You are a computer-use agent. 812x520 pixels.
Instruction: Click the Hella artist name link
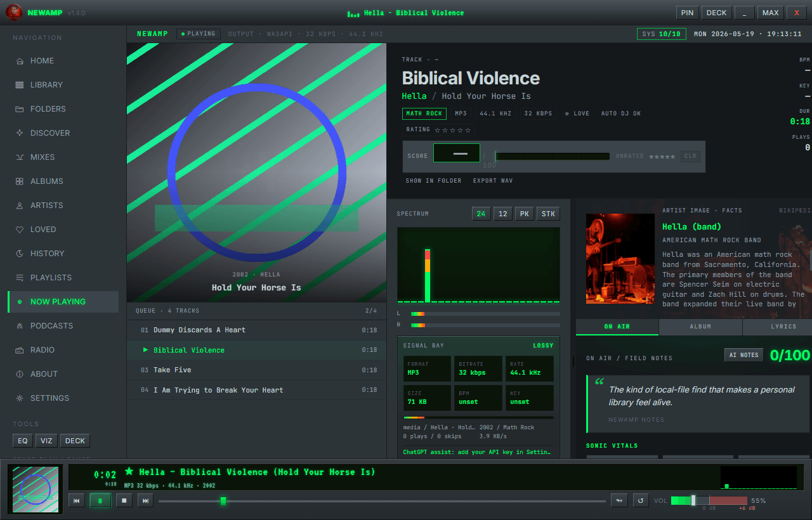[414, 96]
